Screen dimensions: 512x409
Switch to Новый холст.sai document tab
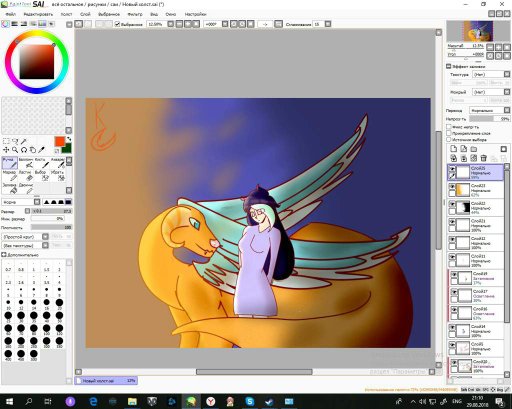pos(106,381)
